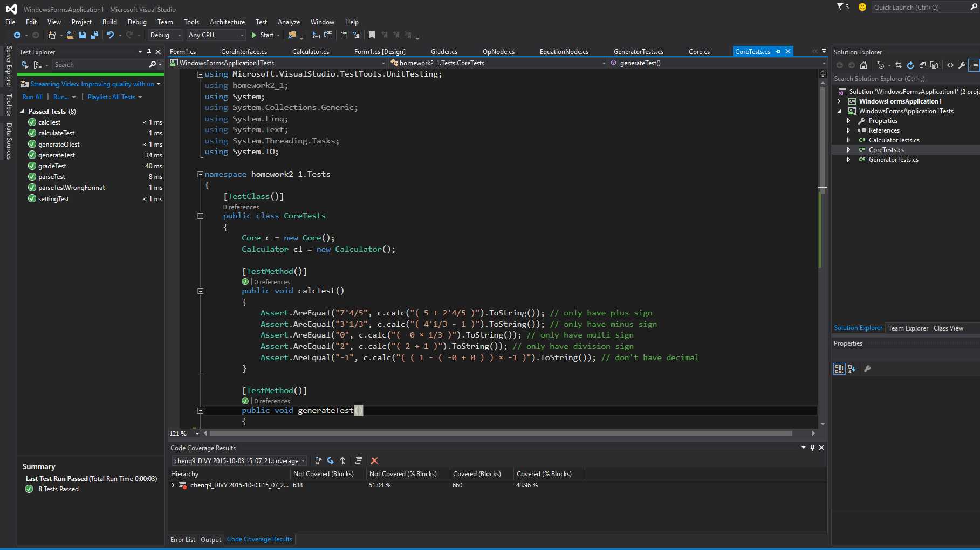Toggle Categorized view in Properties panel
Screen dimensions: 980x550
(839, 369)
